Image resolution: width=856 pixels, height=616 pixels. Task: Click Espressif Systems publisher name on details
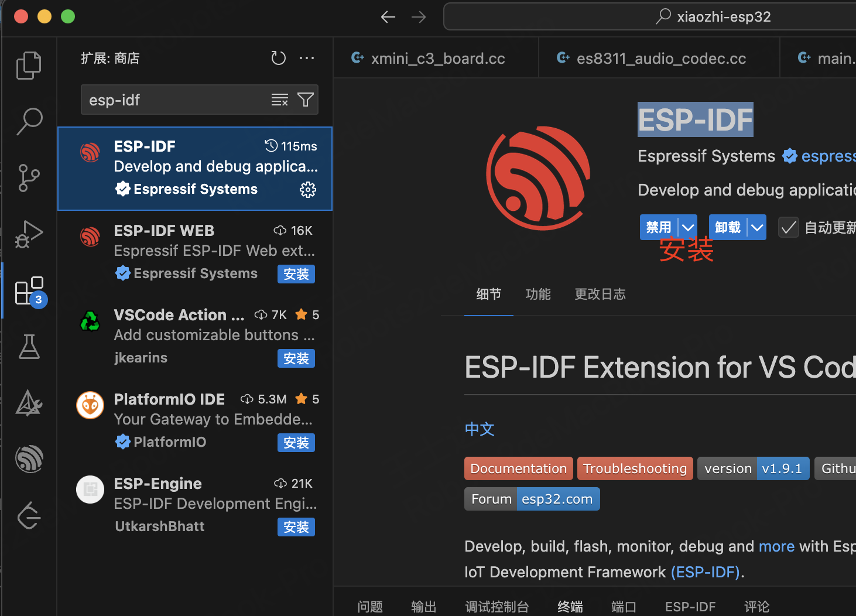tap(706, 156)
